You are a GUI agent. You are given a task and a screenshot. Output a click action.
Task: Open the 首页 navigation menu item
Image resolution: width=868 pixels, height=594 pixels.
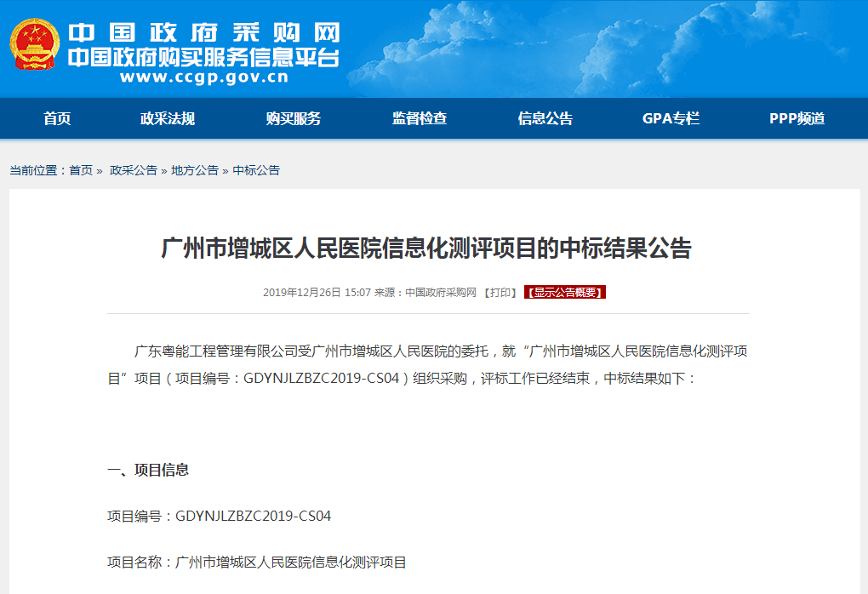point(57,118)
